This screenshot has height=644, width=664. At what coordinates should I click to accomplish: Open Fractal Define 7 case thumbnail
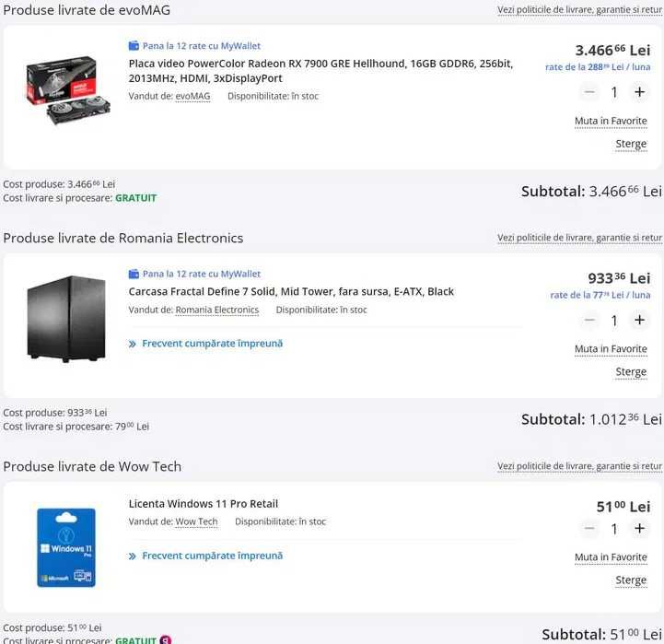tap(65, 319)
